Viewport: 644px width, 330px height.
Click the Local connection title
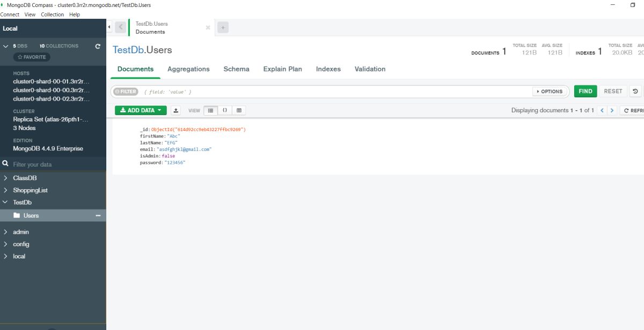[x=10, y=28]
